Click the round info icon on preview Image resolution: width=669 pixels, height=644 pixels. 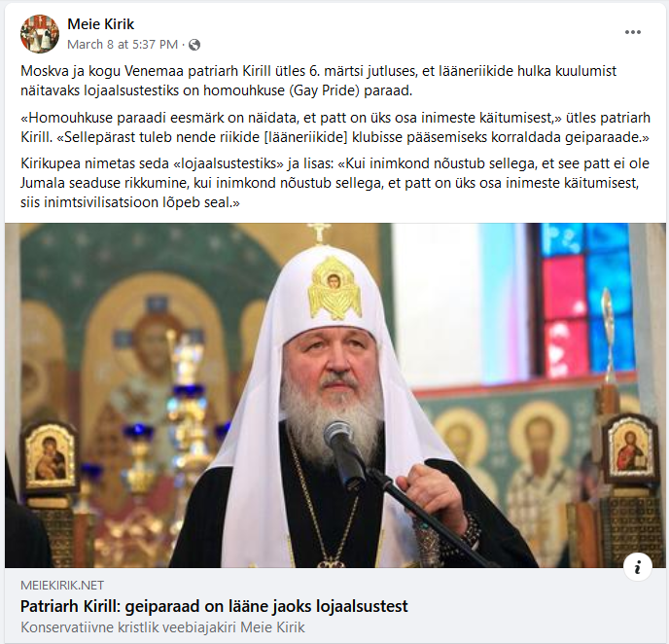[x=638, y=567]
